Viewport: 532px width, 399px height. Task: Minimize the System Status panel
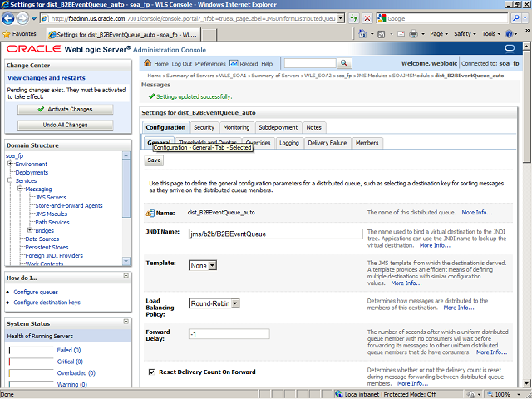pos(126,323)
